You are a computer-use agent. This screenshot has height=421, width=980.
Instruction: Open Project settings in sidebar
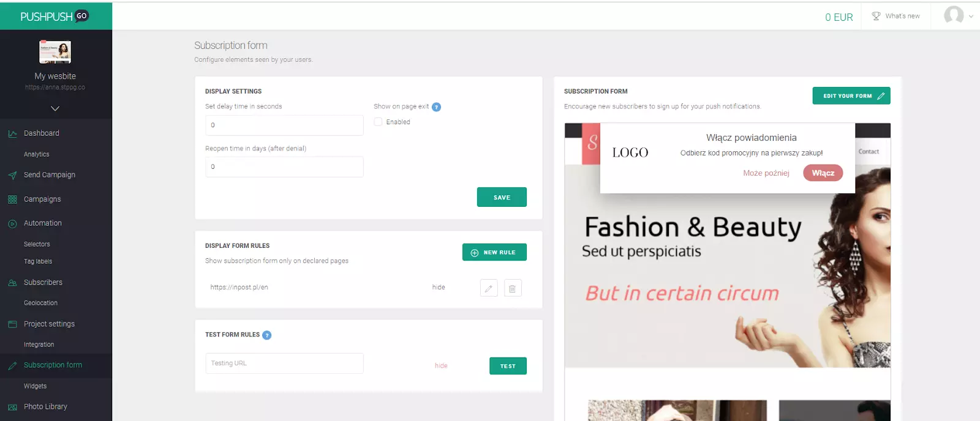coord(49,324)
